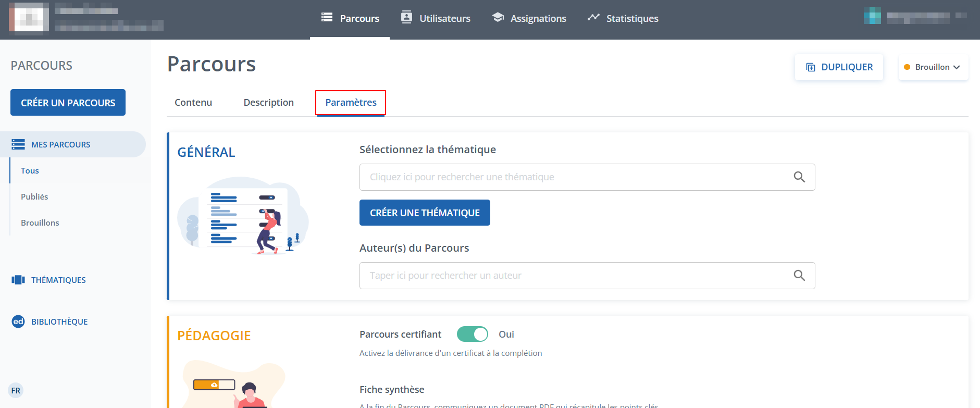
Task: Disable the Parcours certifiant toggle
Action: coord(473,334)
